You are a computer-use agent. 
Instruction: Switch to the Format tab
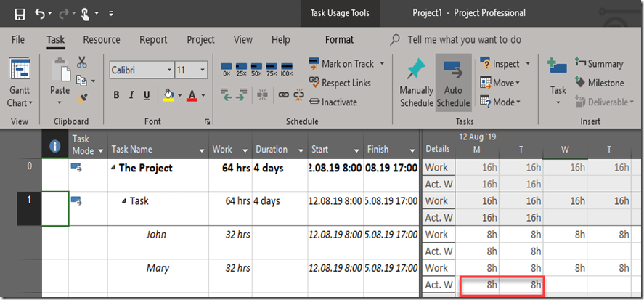(x=339, y=40)
